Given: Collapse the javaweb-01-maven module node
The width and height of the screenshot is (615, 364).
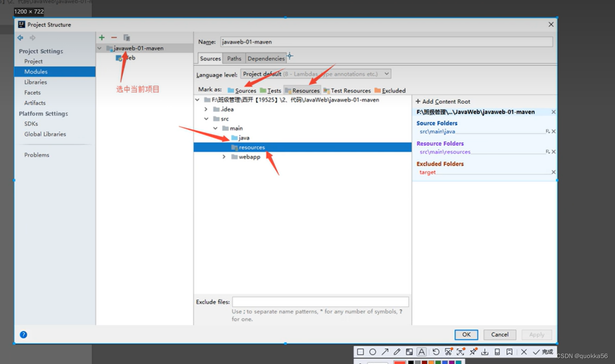Looking at the screenshot, I should click(x=100, y=48).
